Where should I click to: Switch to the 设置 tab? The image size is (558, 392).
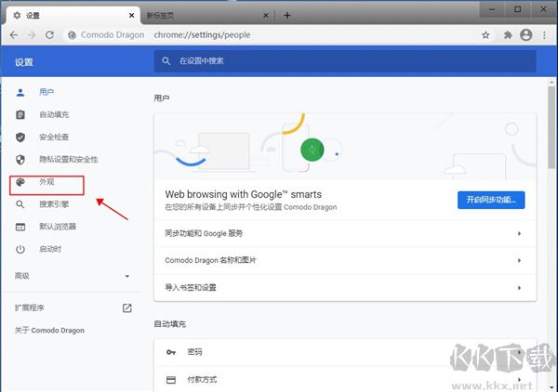72,15
